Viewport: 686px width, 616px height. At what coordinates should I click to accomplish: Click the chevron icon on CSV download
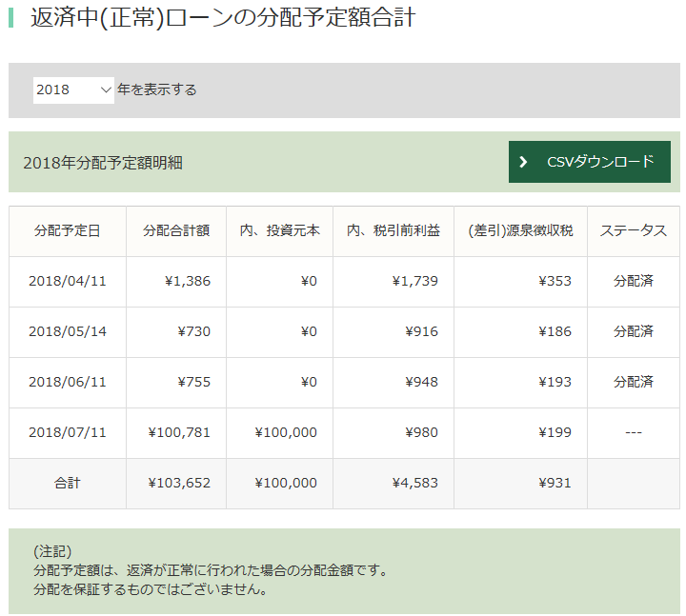pos(523,162)
